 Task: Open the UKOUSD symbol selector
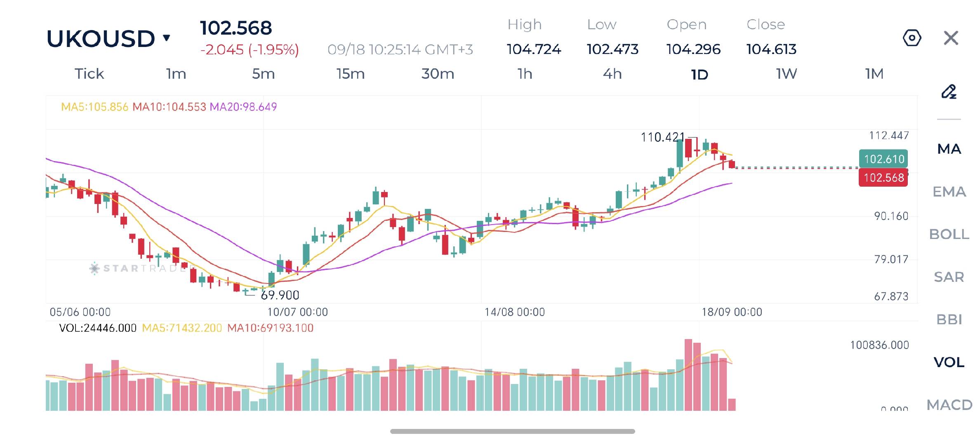tap(101, 39)
